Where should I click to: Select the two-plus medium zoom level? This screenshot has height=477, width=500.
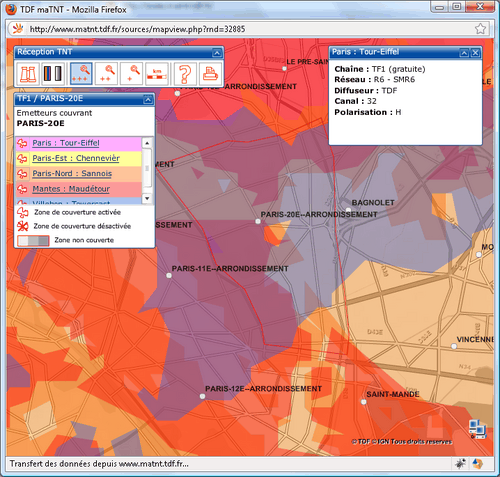[x=106, y=73]
